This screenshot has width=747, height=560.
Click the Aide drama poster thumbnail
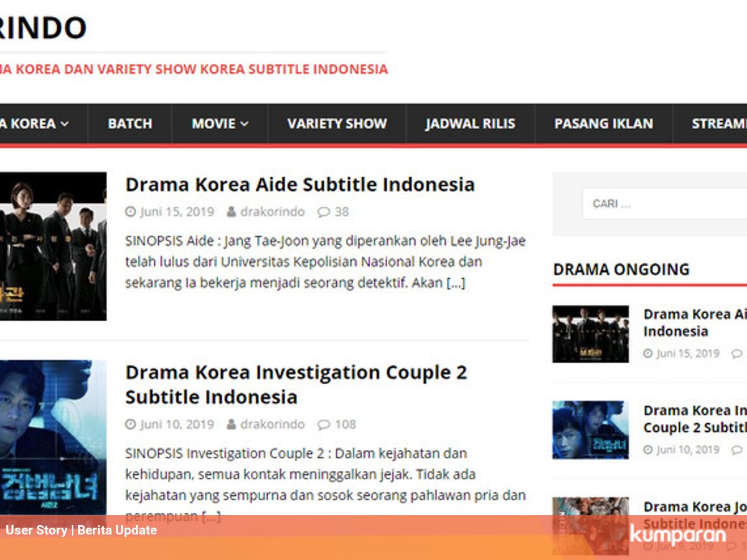53,246
